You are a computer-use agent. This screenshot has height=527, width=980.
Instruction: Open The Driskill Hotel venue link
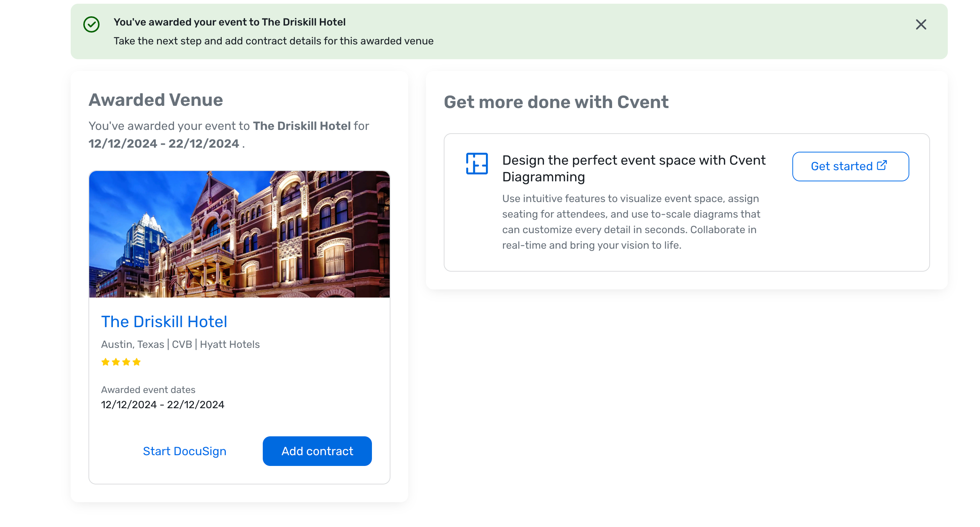[164, 322]
